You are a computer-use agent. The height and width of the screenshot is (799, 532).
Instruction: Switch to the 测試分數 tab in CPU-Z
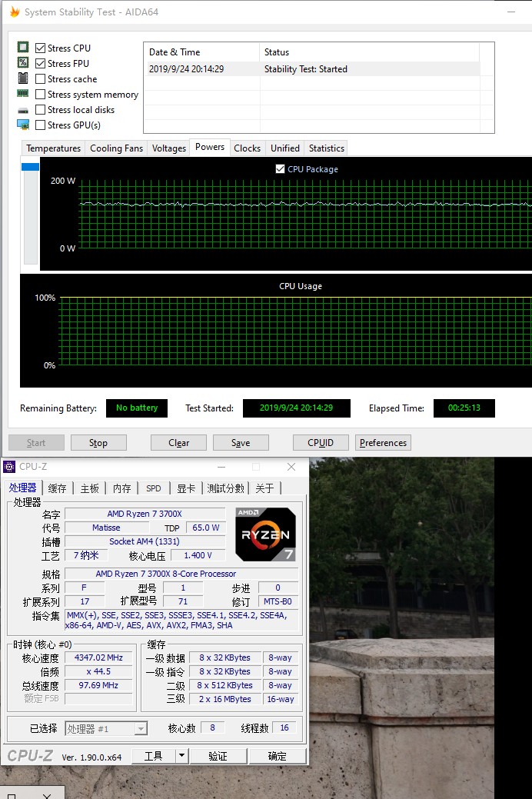(226, 488)
